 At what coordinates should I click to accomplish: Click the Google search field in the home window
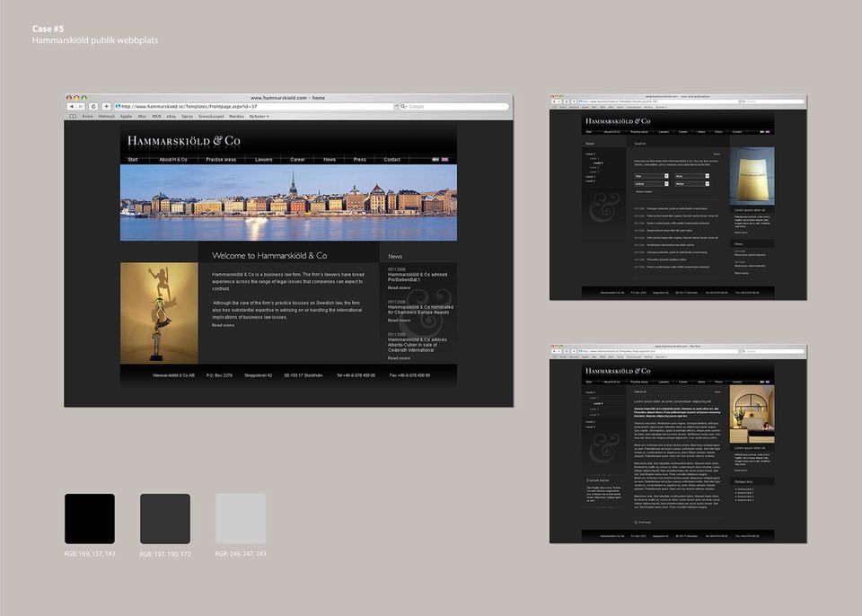(453, 106)
